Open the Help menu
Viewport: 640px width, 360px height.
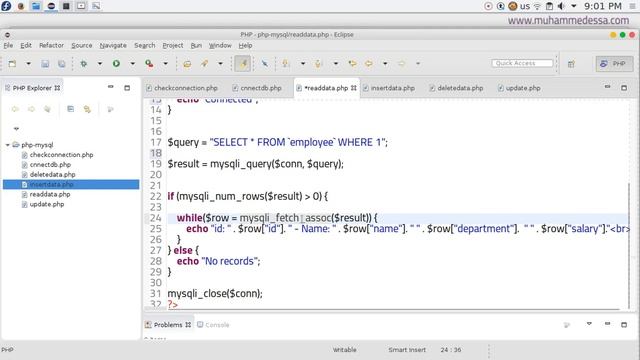pyautogui.click(x=245, y=45)
